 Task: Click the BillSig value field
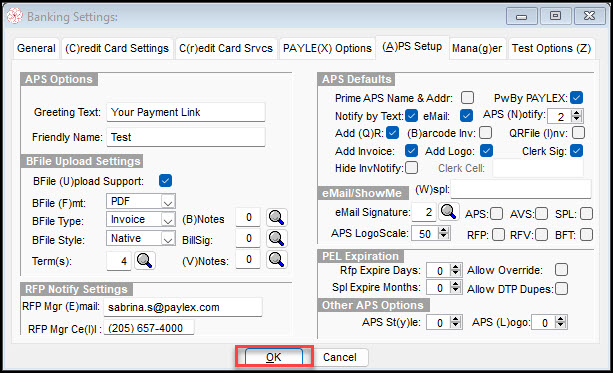point(248,238)
